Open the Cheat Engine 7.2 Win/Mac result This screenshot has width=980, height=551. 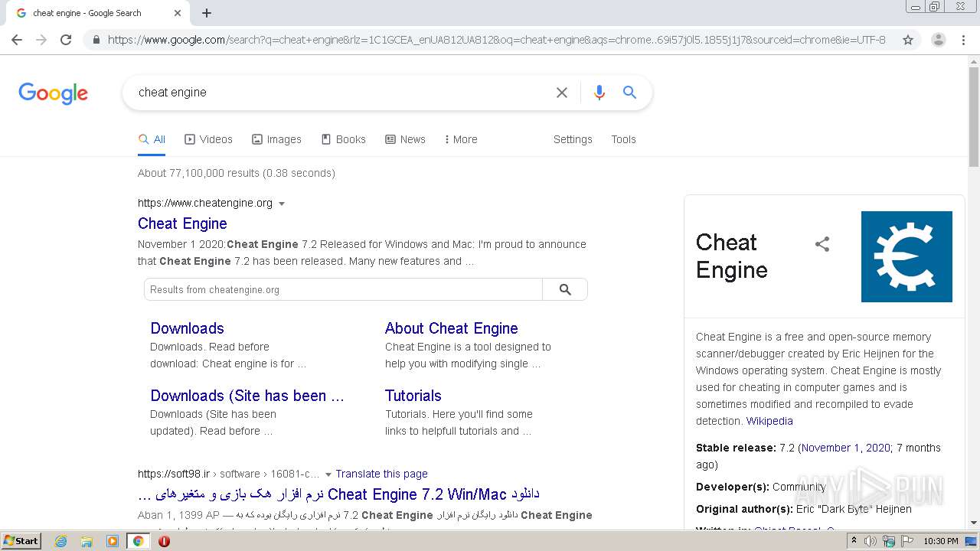tap(339, 494)
